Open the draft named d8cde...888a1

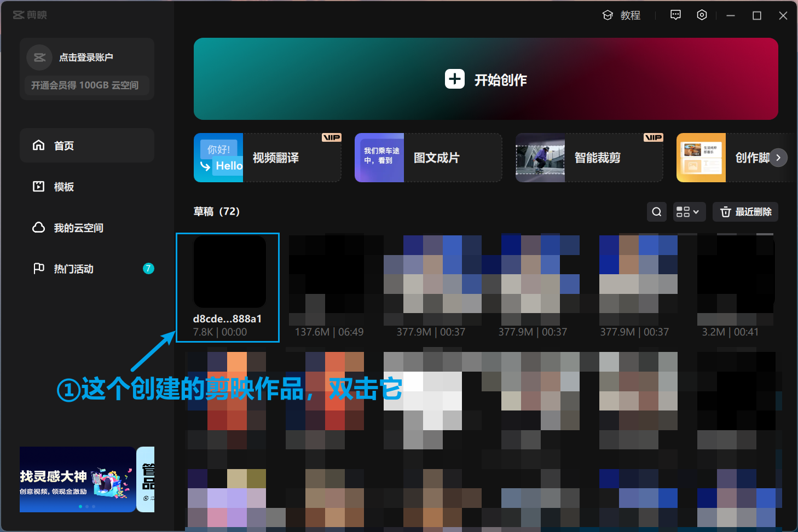pos(228,272)
